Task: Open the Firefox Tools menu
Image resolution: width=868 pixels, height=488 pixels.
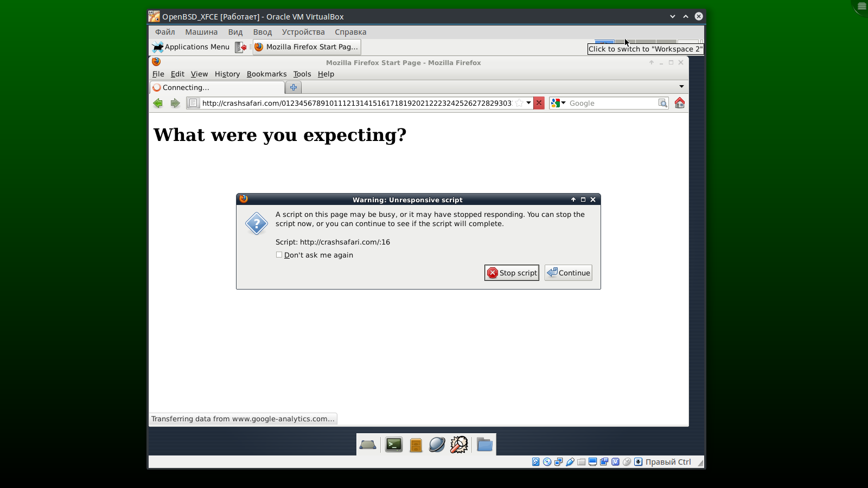Action: tap(302, 74)
